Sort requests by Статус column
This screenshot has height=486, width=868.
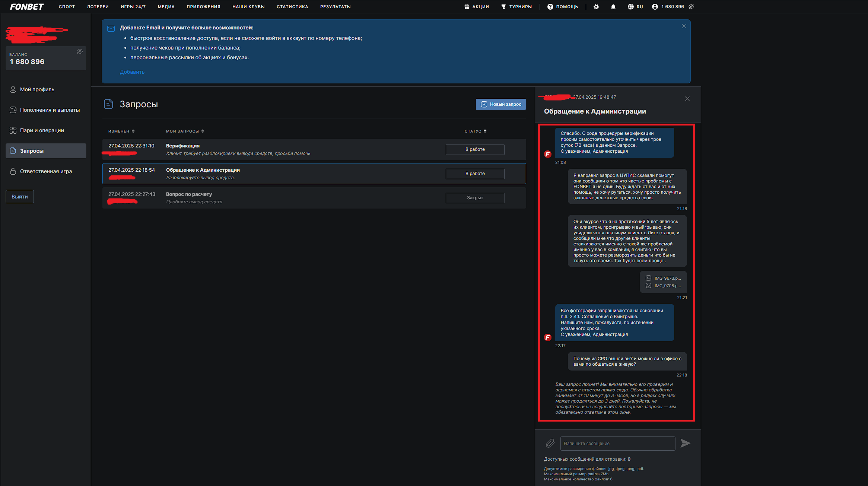point(476,131)
